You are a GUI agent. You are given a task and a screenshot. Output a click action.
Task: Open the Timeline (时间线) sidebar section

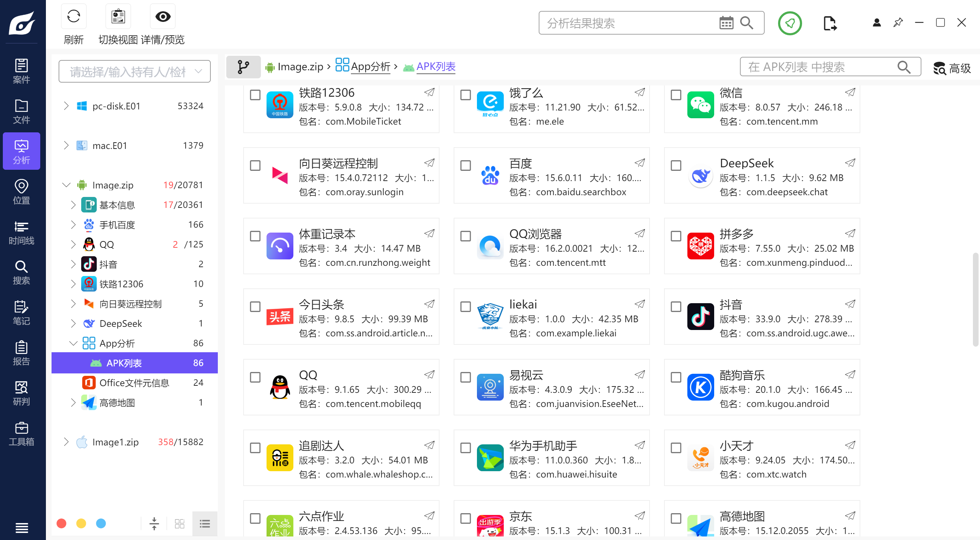[x=21, y=232]
